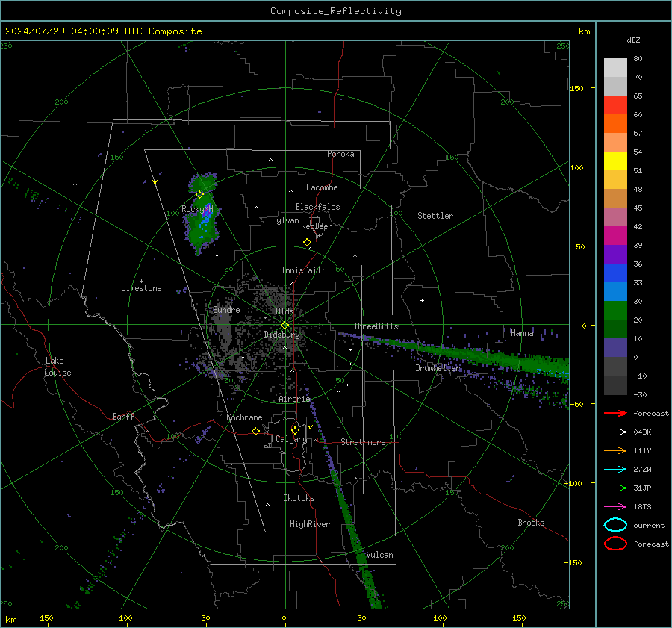672x628 pixels.
Task: Click the Strathmore city label
Action: pos(363,442)
